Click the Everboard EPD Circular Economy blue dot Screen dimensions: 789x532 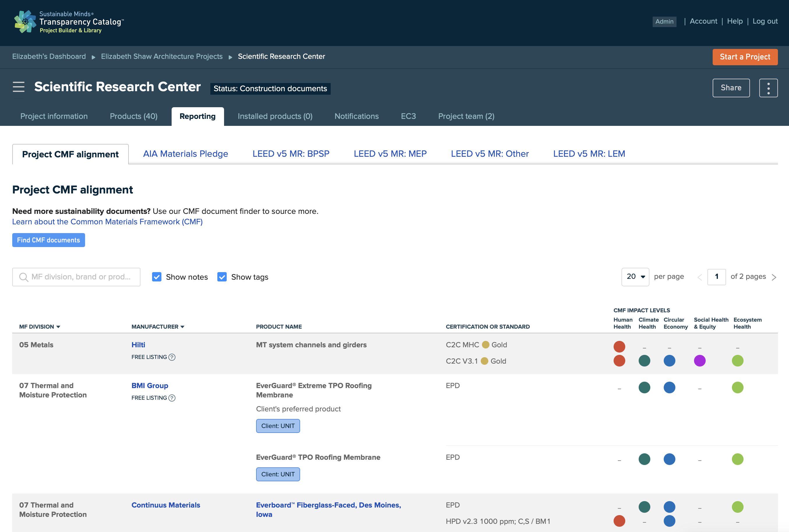[669, 507]
